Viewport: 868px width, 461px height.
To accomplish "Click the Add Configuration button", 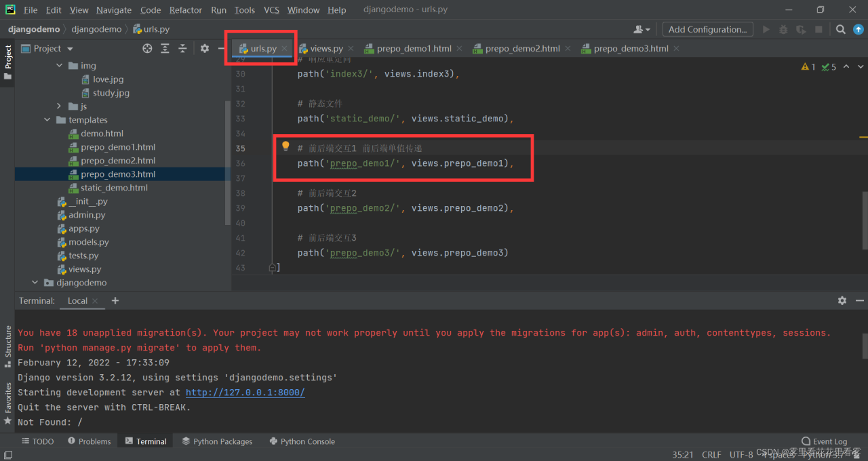I will click(707, 29).
